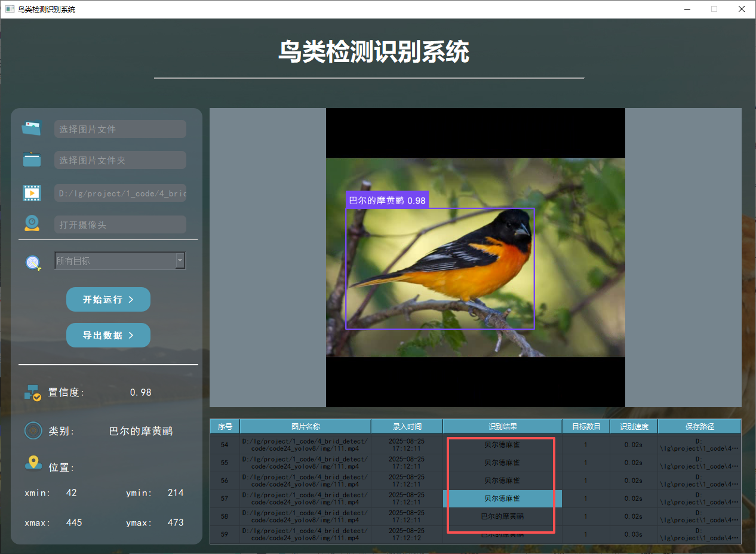
Task: Click the ymin value 214
Action: [176, 493]
